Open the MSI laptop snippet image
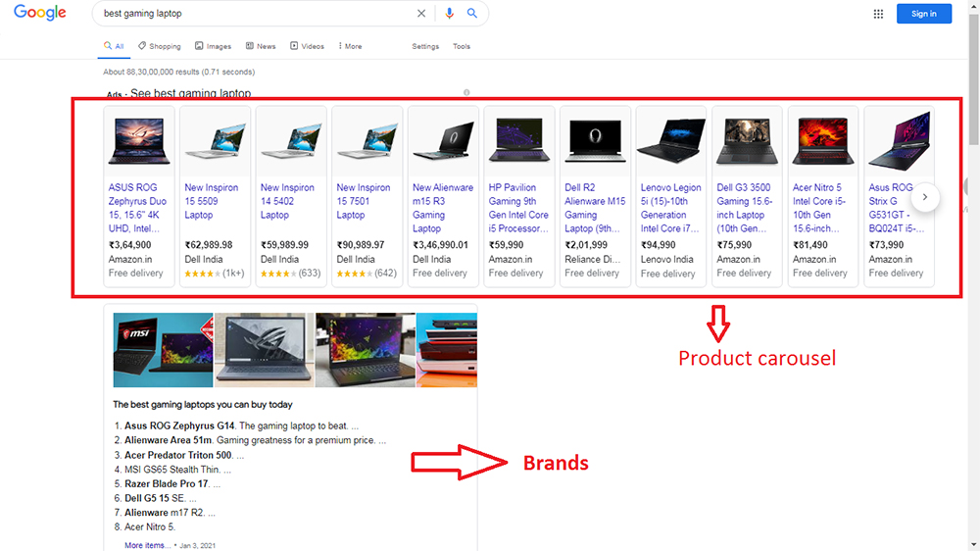Screen dimensions: 980x551 coord(163,350)
